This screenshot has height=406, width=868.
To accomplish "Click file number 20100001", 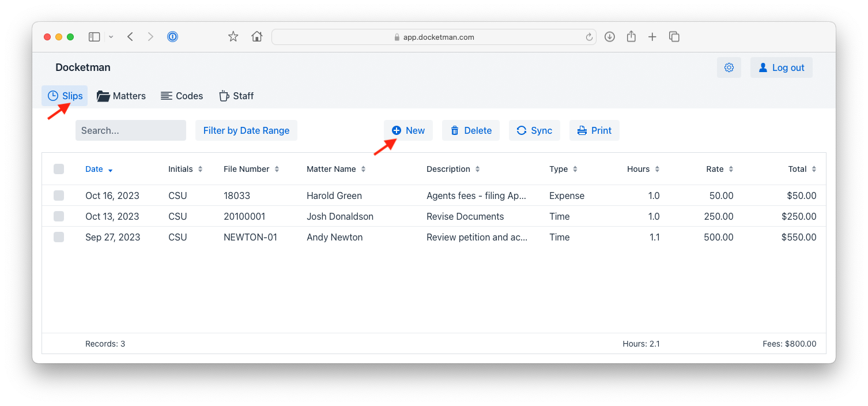I will 244,216.
